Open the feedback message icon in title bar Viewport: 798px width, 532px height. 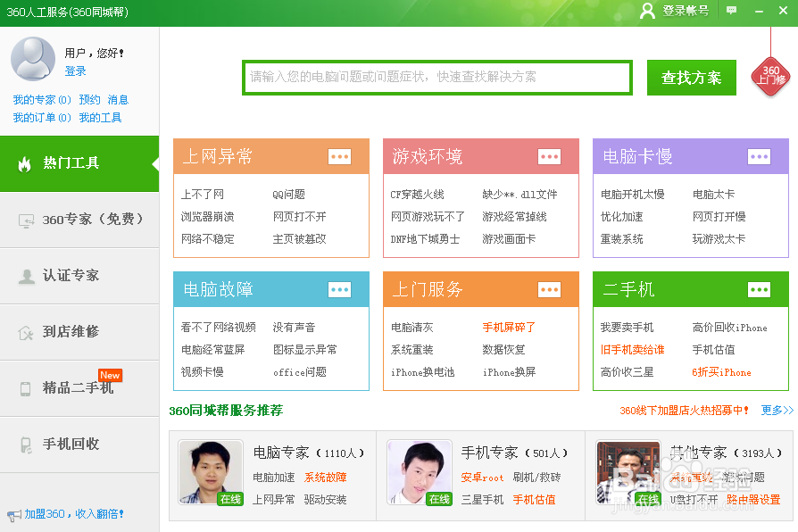731,10
